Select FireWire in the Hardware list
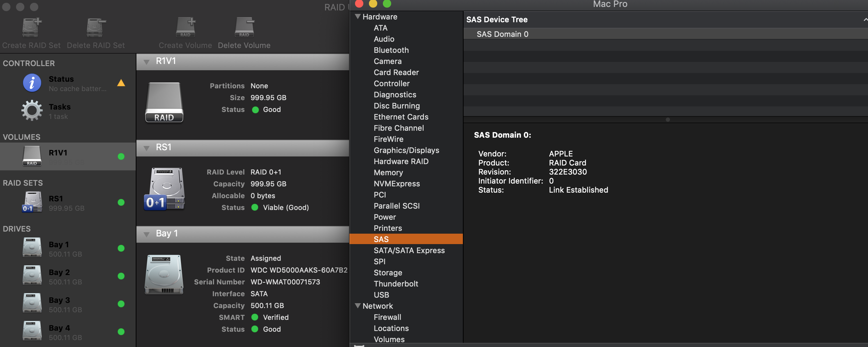The image size is (868, 347). (x=388, y=139)
